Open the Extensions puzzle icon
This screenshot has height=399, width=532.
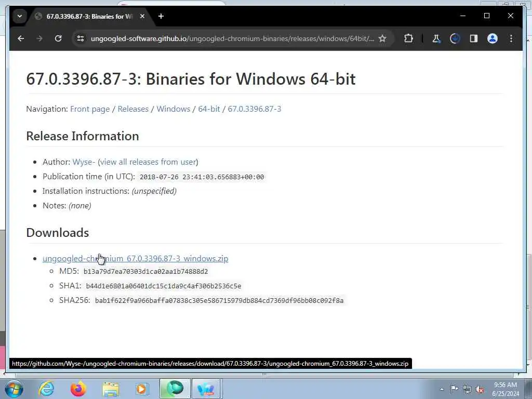pyautogui.click(x=408, y=38)
